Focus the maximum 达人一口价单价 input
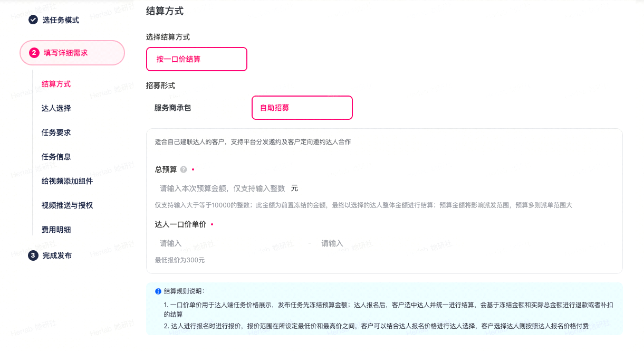The width and height of the screenshot is (644, 351). pyautogui.click(x=390, y=243)
